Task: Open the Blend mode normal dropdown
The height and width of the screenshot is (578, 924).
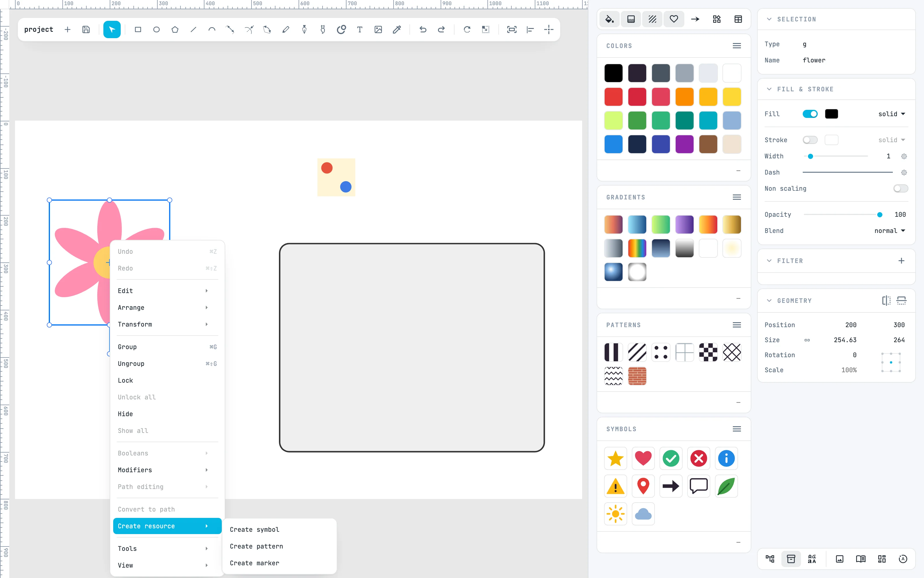Action: point(890,231)
